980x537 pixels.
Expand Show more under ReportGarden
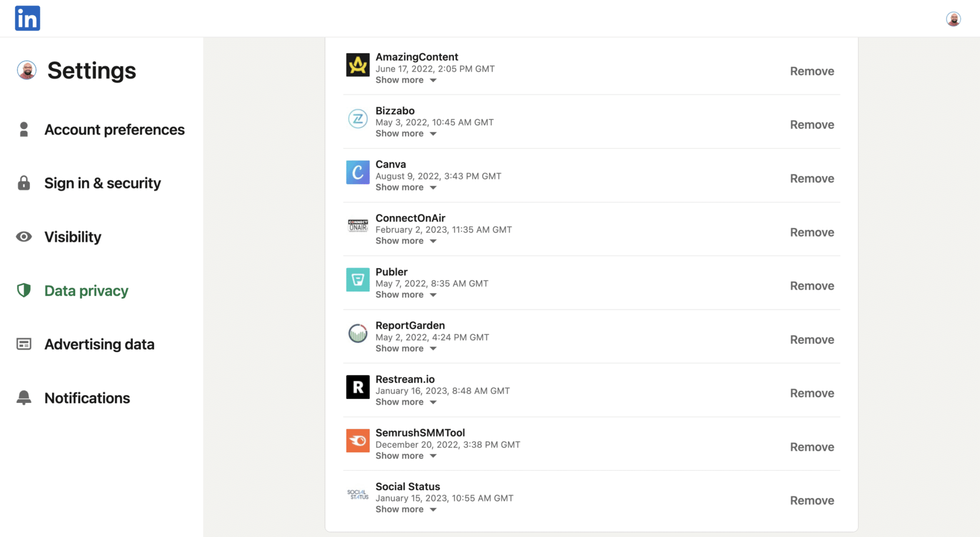406,348
